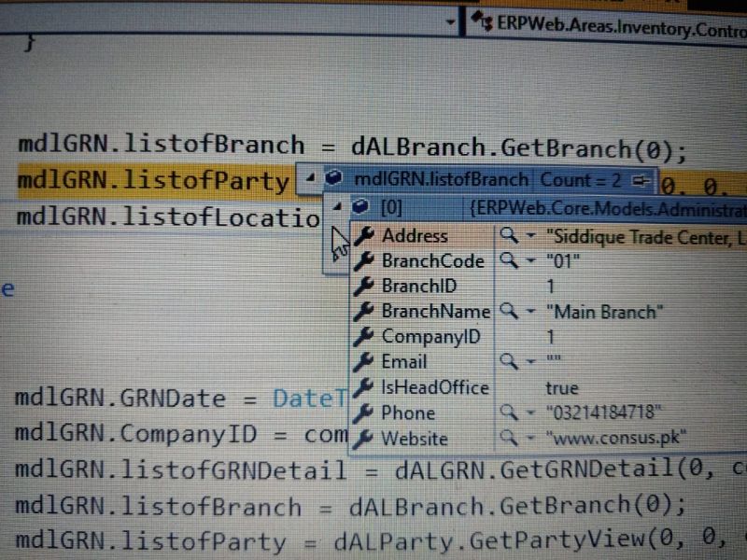Select the IsHeadOffice property name
747x560 pixels.
[x=435, y=387]
